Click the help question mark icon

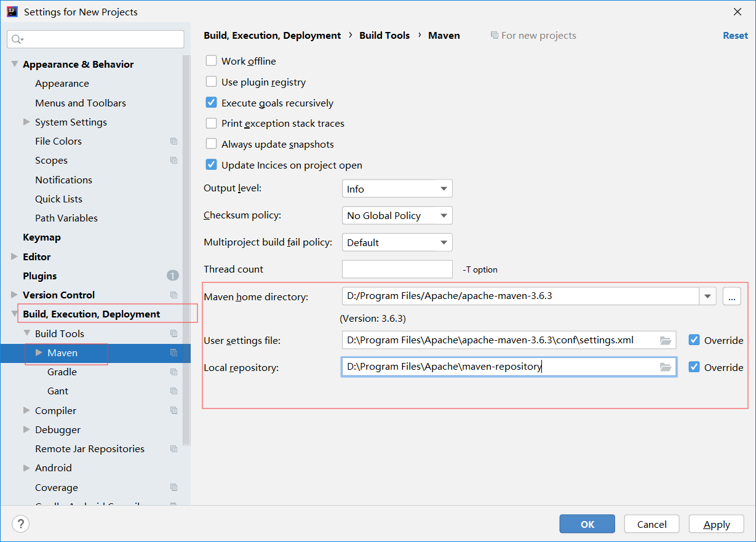21,524
